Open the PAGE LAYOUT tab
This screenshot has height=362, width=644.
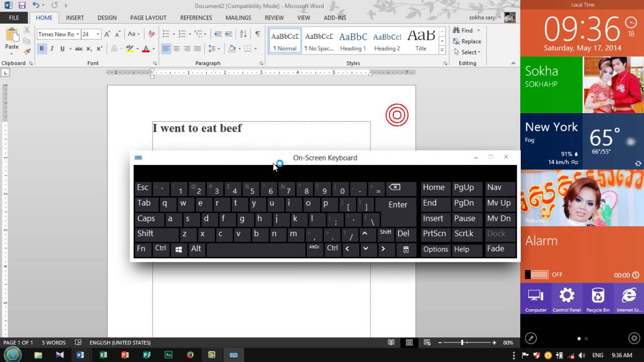148,18
